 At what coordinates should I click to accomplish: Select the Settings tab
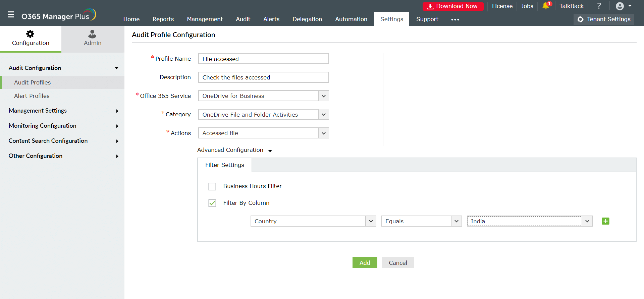click(x=392, y=19)
